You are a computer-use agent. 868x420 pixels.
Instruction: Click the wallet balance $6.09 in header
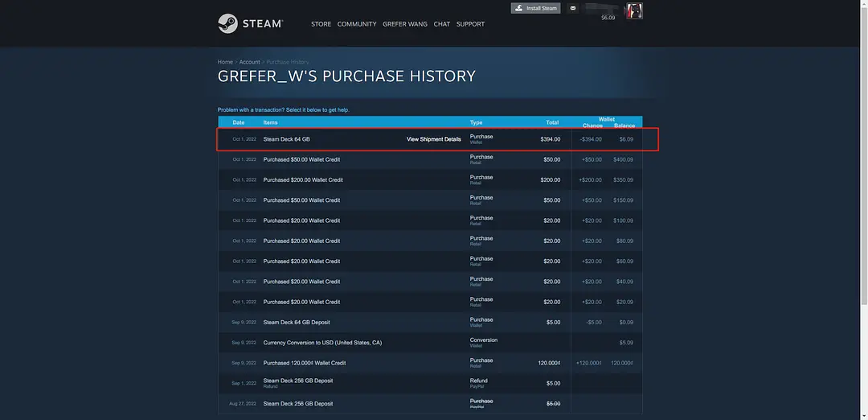[608, 18]
